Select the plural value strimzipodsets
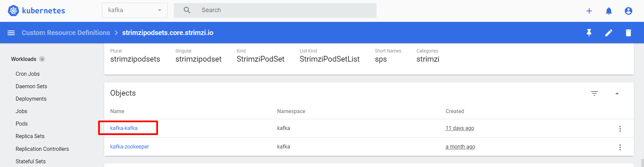Image resolution: width=644 pixels, height=167 pixels. [135, 59]
